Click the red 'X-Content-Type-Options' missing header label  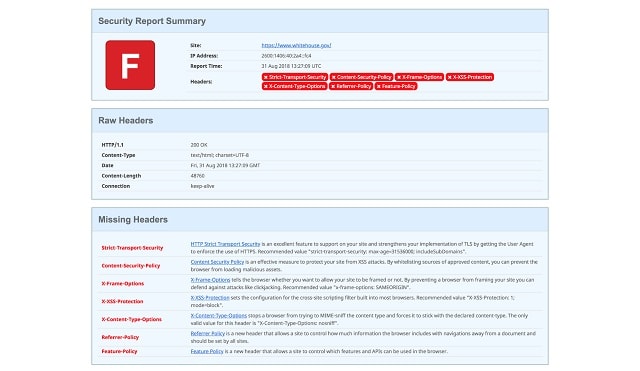tap(131, 320)
